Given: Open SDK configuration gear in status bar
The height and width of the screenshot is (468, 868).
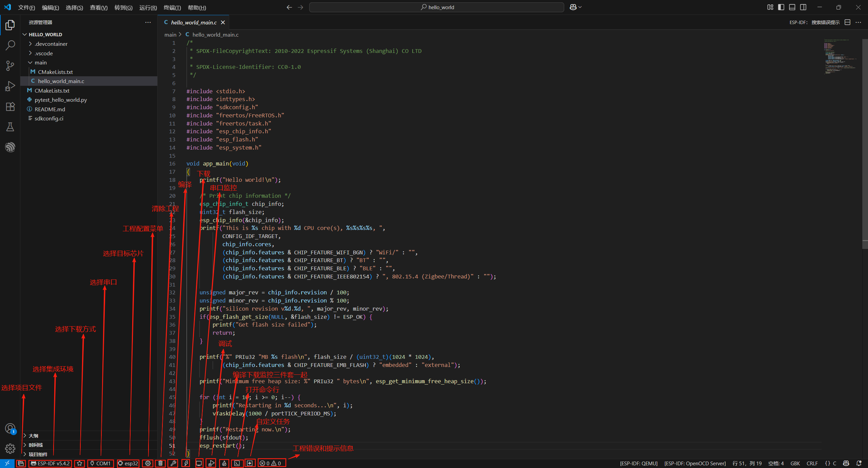Looking at the screenshot, I should (x=148, y=463).
